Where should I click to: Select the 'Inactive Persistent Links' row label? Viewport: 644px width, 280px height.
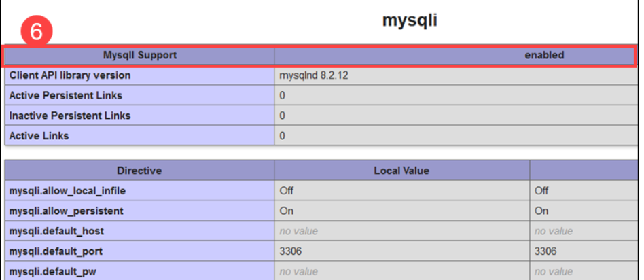(x=70, y=116)
